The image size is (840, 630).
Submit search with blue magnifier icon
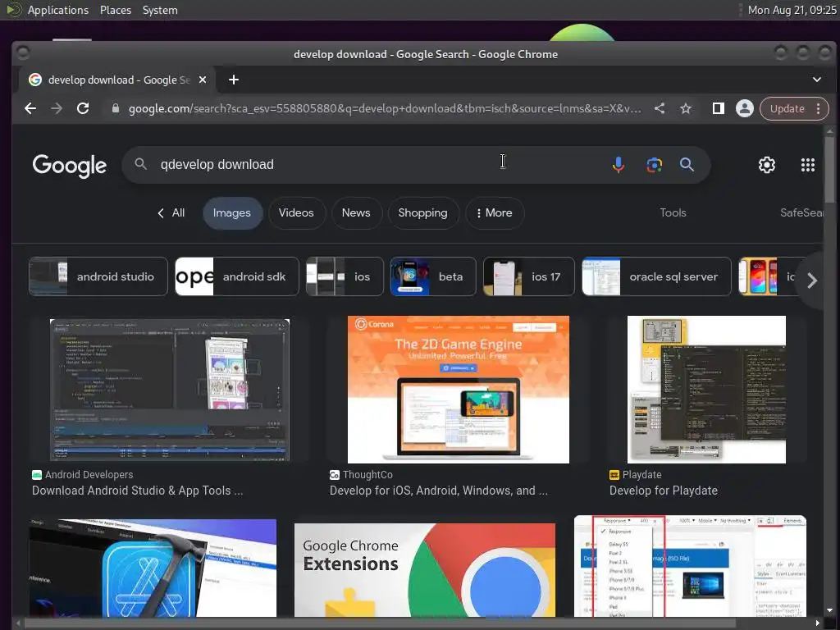(x=687, y=164)
